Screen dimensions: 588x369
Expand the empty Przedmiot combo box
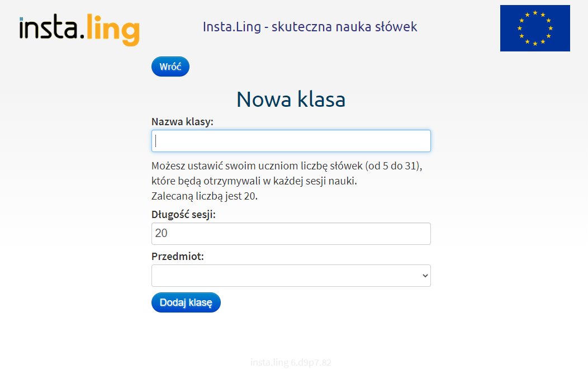[291, 275]
